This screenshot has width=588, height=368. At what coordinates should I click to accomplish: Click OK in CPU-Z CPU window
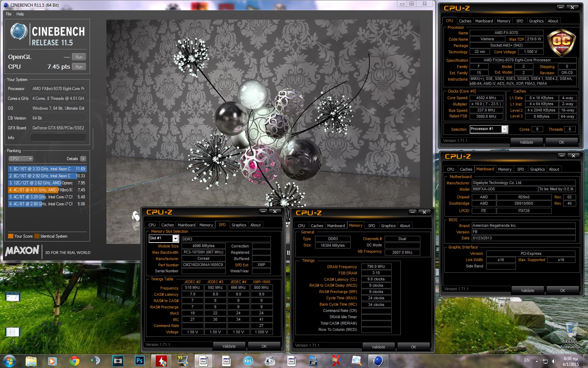click(x=561, y=142)
